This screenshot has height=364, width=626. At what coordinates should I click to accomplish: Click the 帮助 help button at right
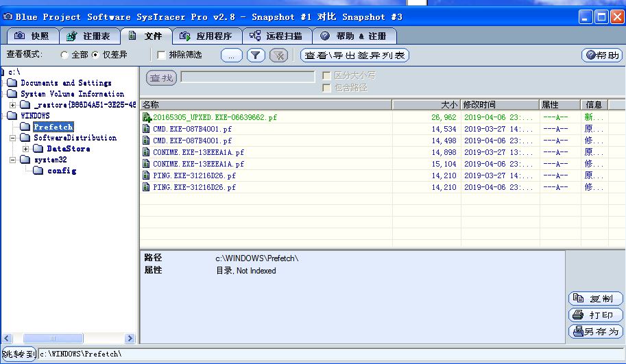click(602, 56)
